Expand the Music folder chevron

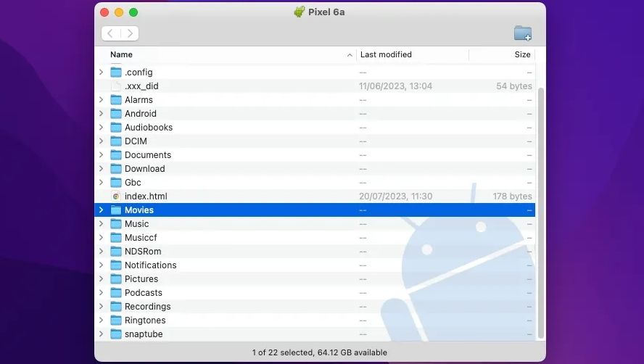coord(101,224)
